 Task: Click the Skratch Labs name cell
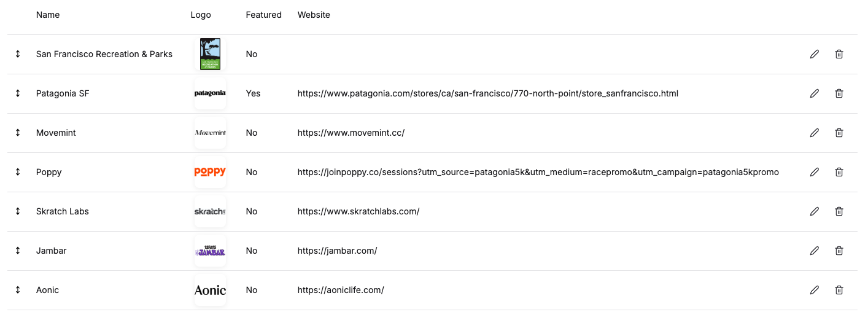[63, 211]
